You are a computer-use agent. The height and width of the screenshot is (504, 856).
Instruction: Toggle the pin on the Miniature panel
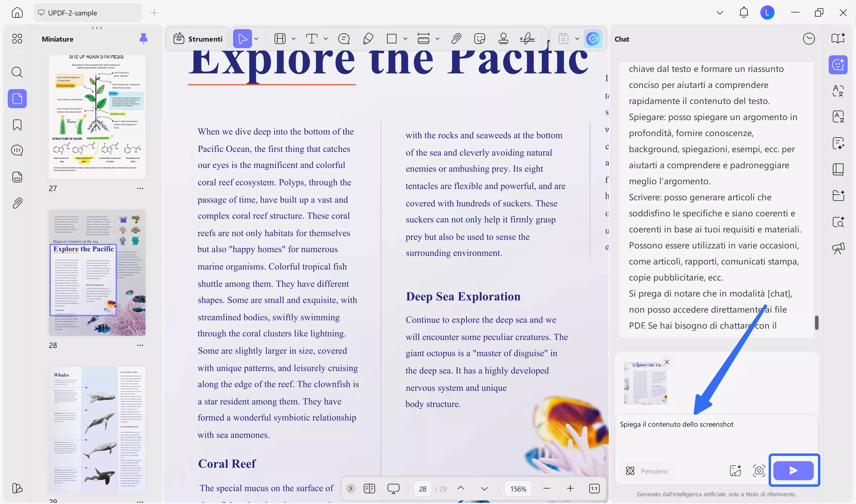(143, 39)
